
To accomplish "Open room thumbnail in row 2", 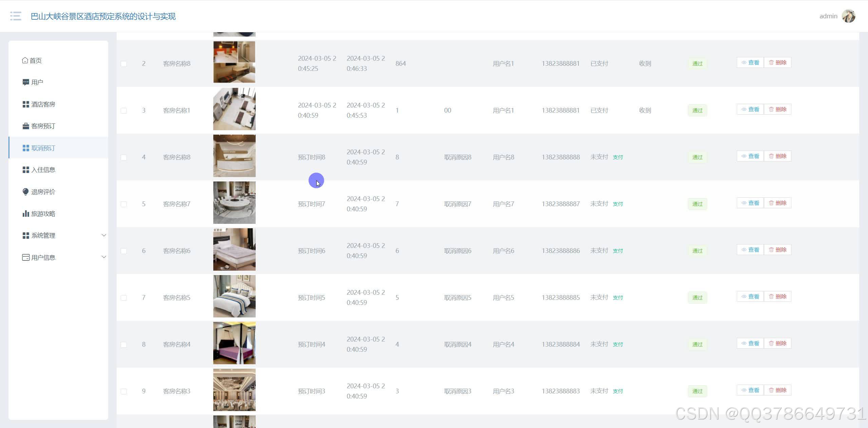I will (x=234, y=62).
